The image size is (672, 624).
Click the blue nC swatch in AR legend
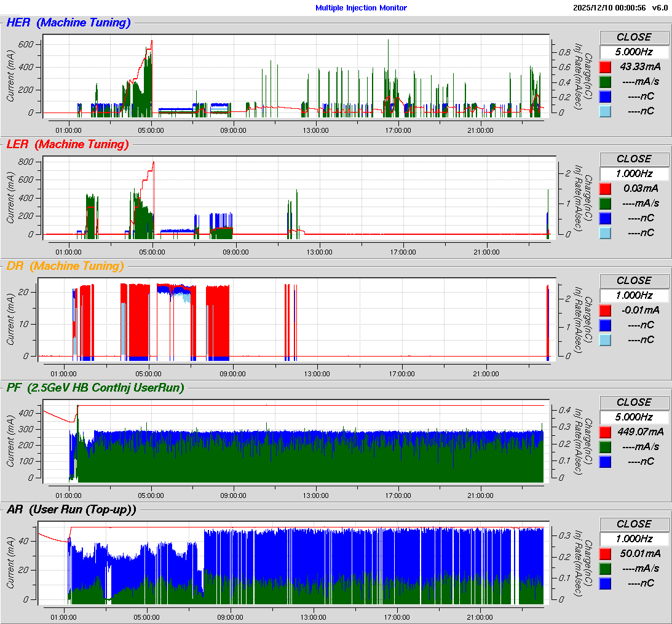(606, 583)
